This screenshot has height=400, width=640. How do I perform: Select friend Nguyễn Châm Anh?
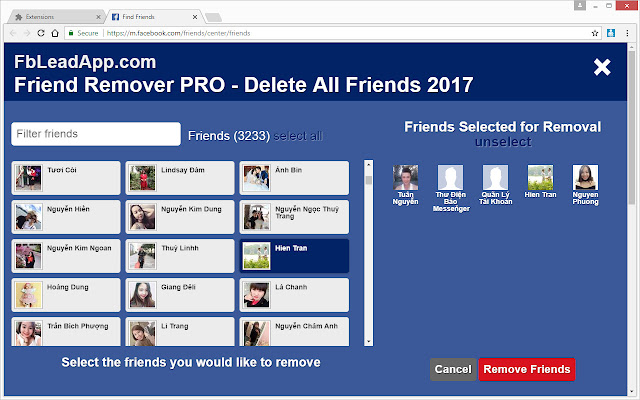tap(294, 332)
